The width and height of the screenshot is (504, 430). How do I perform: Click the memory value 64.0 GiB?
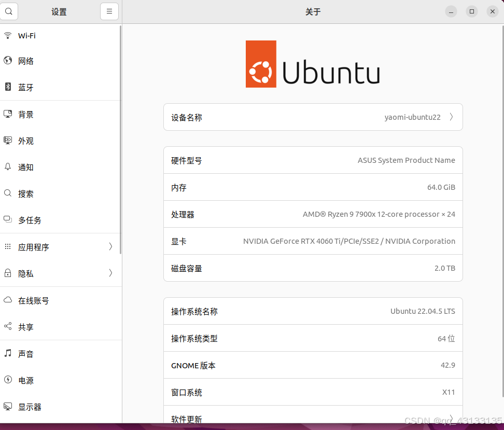pos(441,187)
